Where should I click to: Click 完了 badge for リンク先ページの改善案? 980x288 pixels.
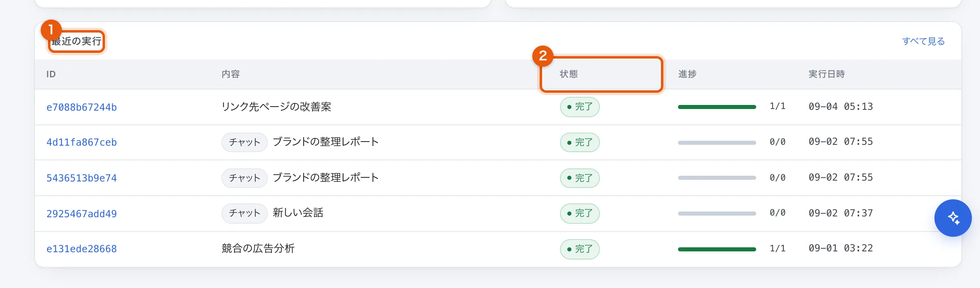click(580, 107)
